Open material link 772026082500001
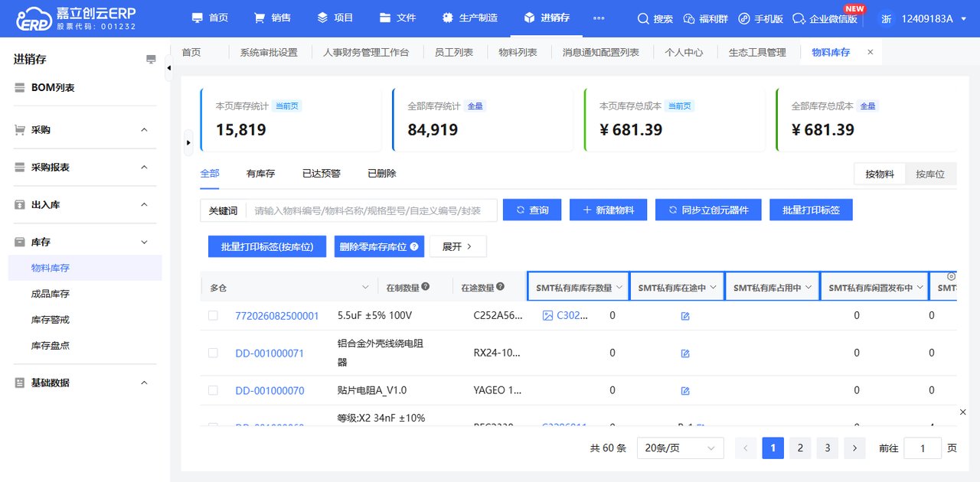 point(277,315)
